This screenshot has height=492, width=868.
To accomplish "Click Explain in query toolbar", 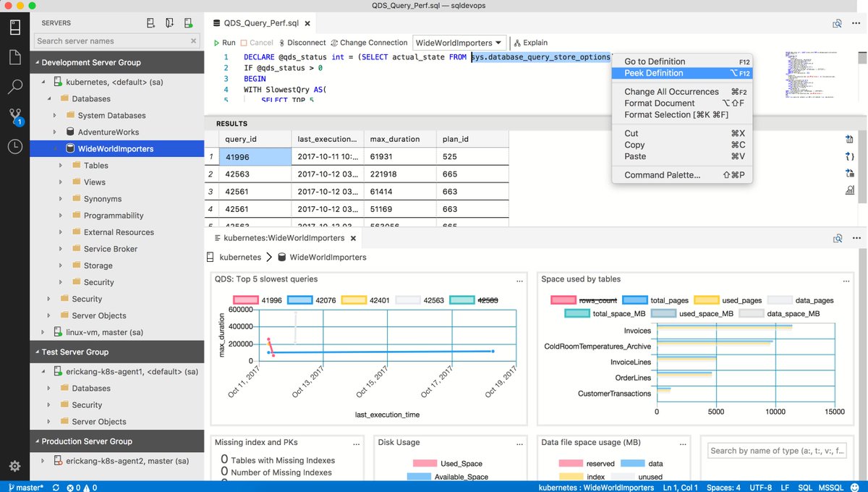I will point(531,43).
